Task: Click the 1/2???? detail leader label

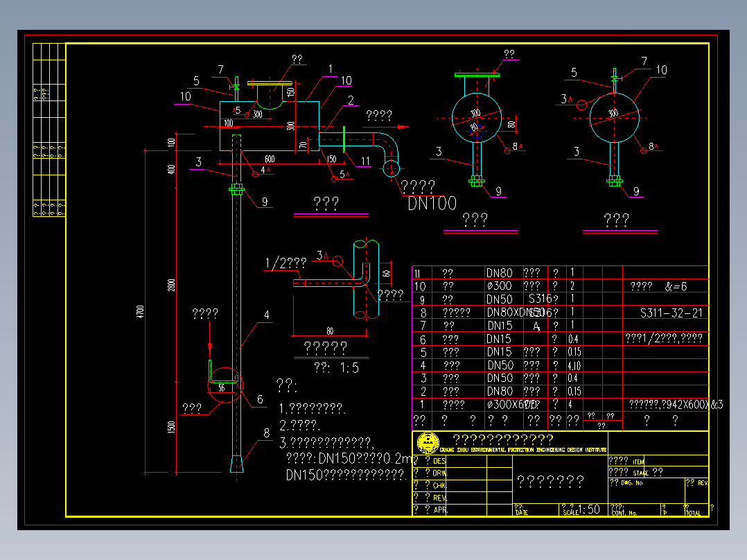Action: pyautogui.click(x=285, y=263)
